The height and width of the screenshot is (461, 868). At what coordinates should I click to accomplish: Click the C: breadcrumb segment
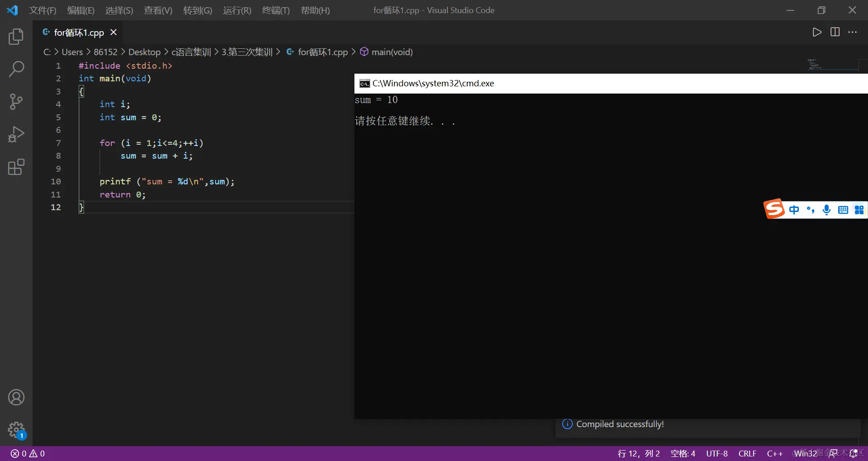[x=47, y=52]
